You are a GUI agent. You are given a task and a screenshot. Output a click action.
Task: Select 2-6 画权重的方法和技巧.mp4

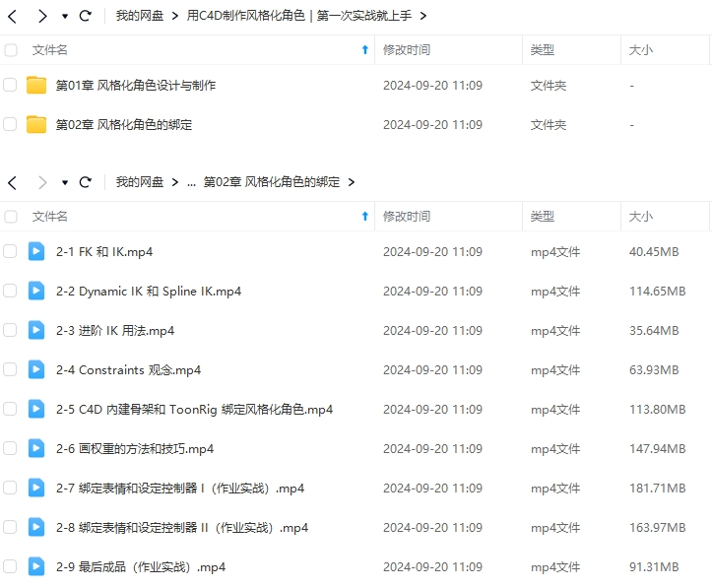point(135,449)
